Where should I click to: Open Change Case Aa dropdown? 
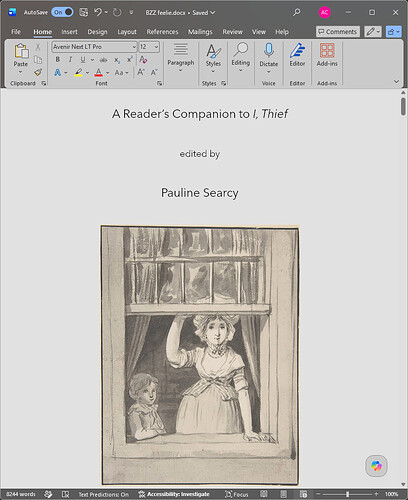coord(121,72)
